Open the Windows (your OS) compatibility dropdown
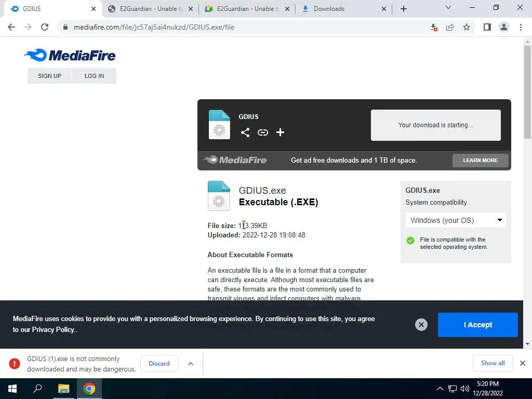The height and width of the screenshot is (399, 532). [x=456, y=220]
